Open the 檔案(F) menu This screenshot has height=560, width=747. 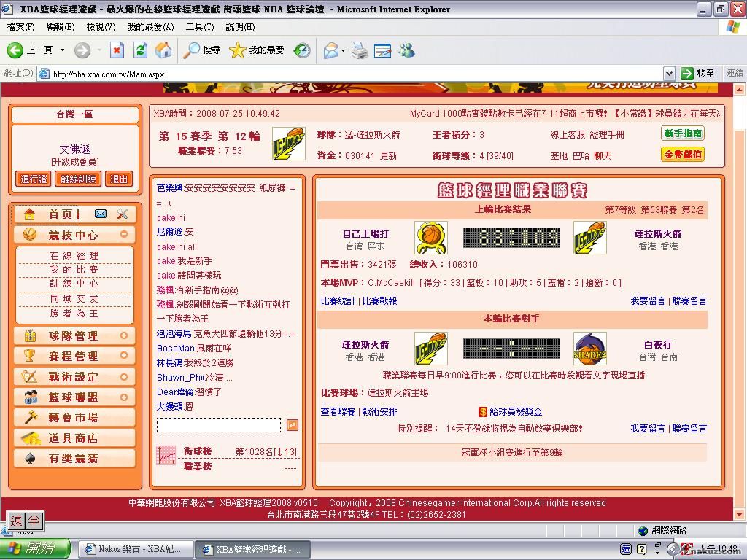pyautogui.click(x=21, y=27)
